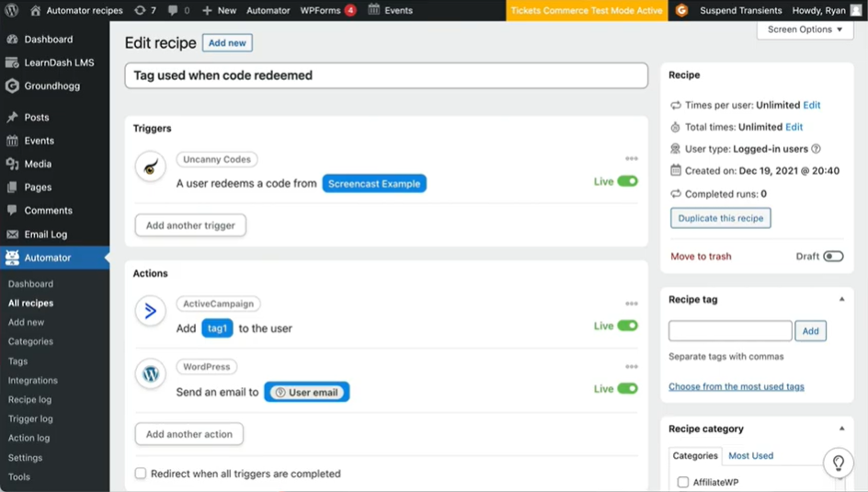Screen dimensions: 868x492
Task: Toggle the Live switch for the ActiveCampaign action
Action: (628, 326)
